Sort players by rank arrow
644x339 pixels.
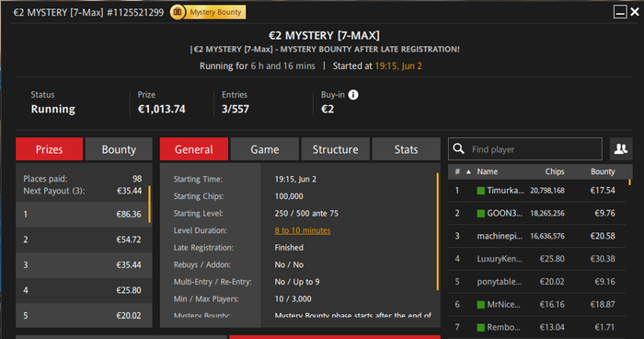click(x=468, y=172)
